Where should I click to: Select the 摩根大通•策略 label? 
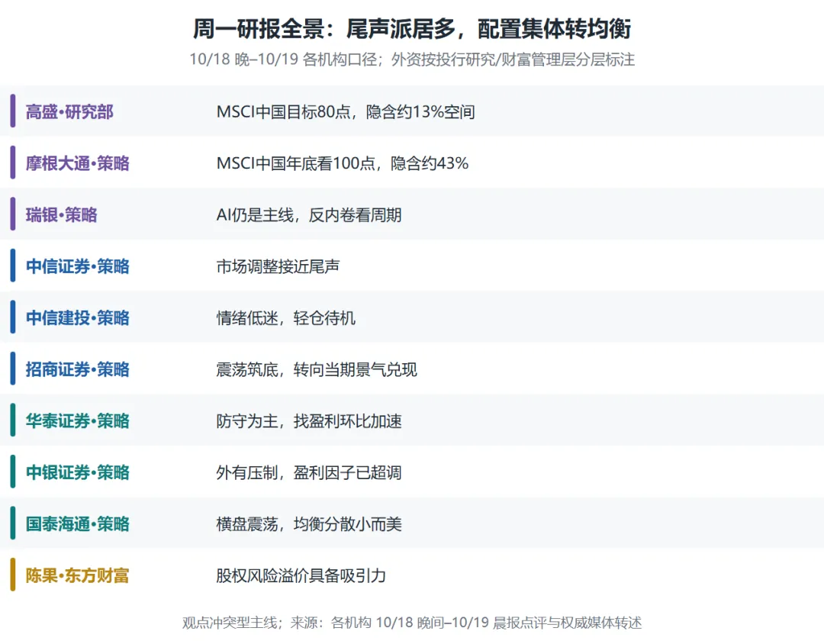[77, 163]
